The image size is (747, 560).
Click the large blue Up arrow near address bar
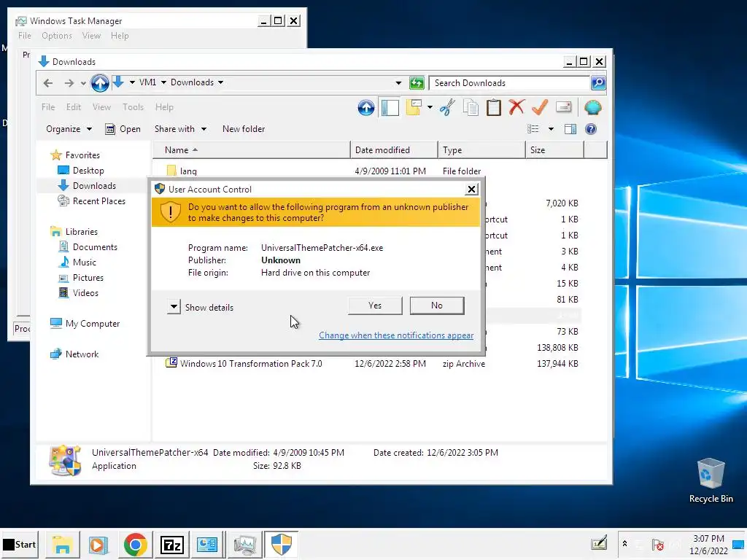tap(100, 83)
